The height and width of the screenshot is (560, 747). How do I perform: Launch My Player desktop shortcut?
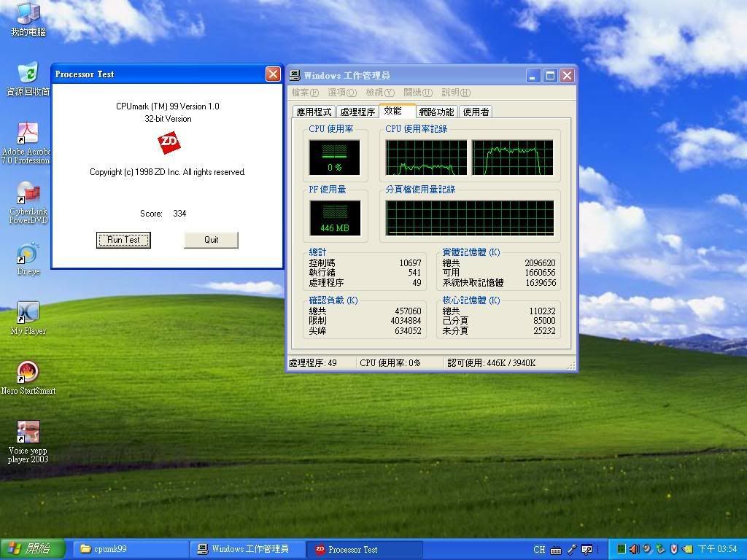28,314
